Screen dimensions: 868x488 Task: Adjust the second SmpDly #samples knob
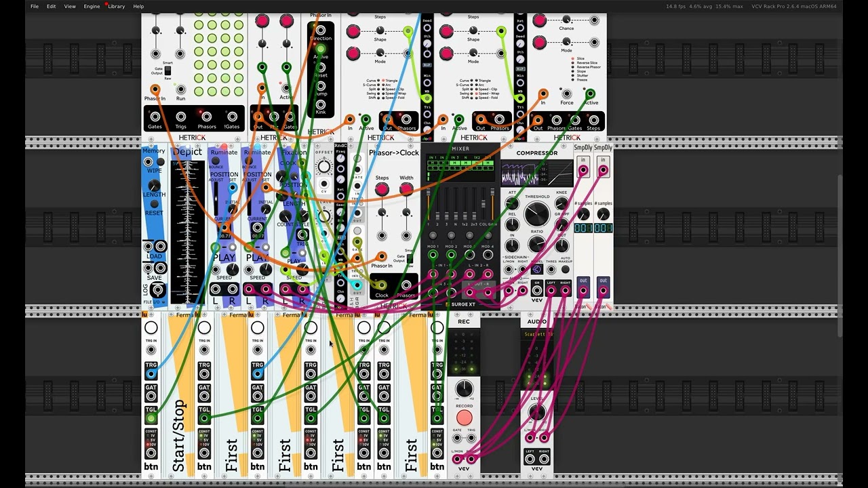(x=603, y=214)
